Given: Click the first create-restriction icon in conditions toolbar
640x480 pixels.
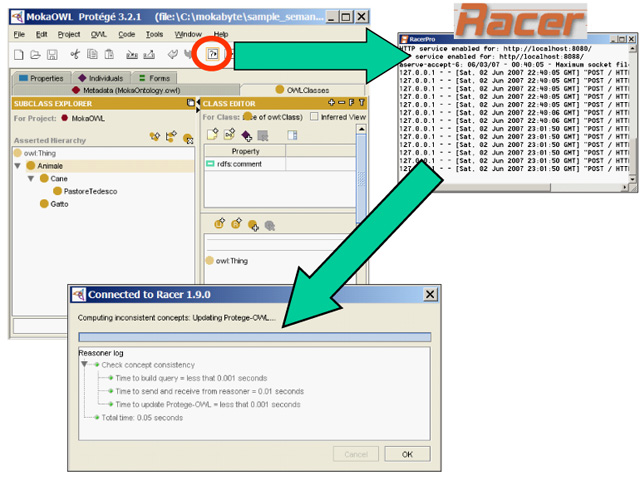Looking at the screenshot, I should 220,223.
